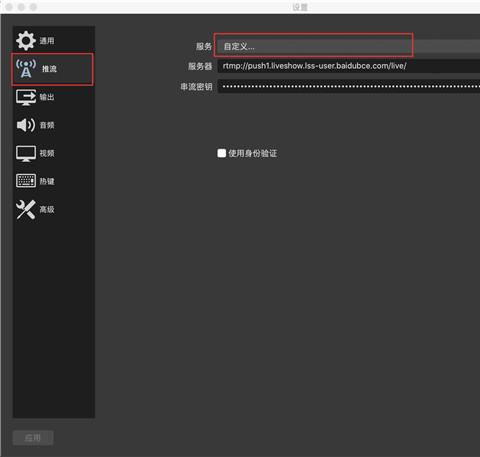Click the General gear icon
This screenshot has width=480, height=457.
point(26,41)
